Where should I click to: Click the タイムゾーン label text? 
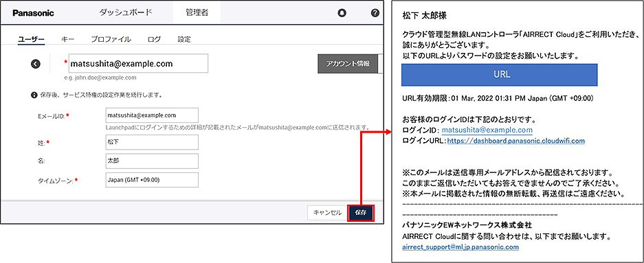[55, 181]
